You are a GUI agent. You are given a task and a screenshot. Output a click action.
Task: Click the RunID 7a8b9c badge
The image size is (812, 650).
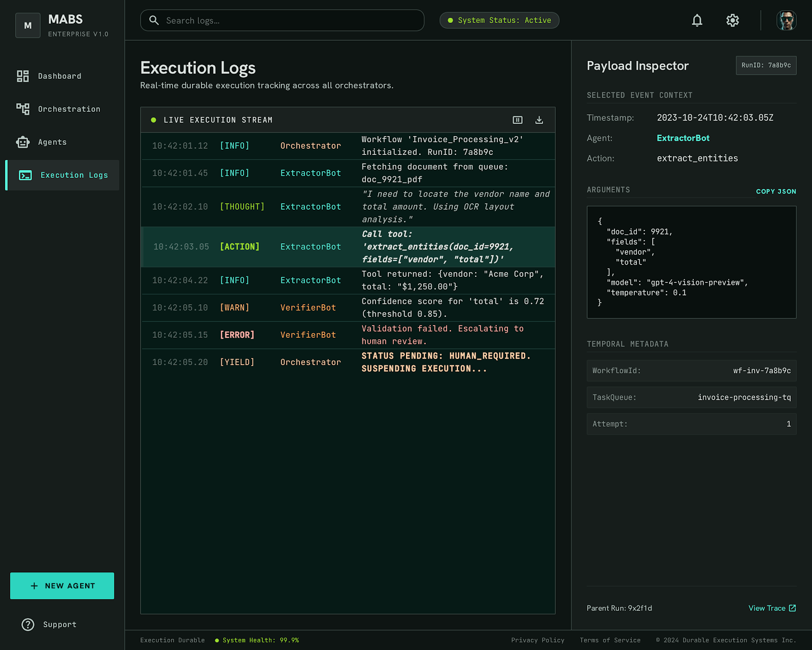tap(766, 66)
